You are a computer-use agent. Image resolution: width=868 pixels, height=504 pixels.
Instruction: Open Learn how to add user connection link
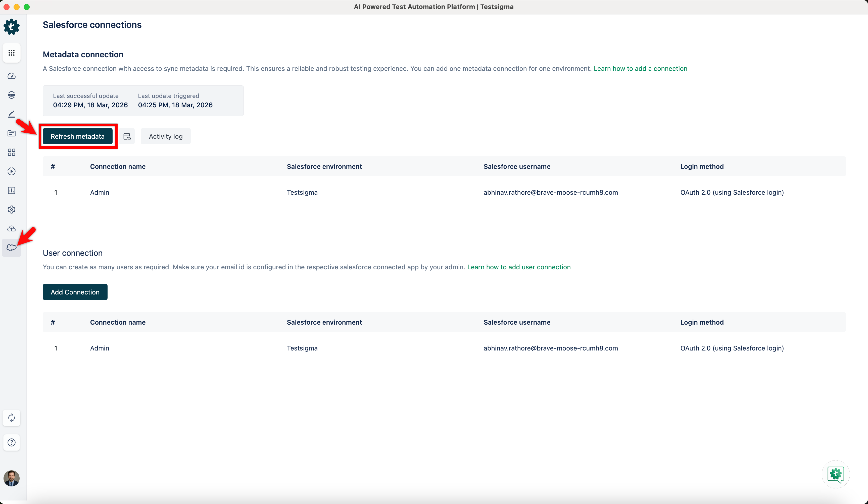click(518, 267)
